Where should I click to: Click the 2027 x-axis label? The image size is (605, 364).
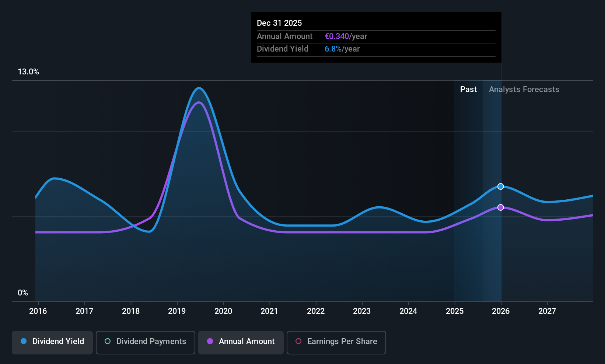click(547, 311)
